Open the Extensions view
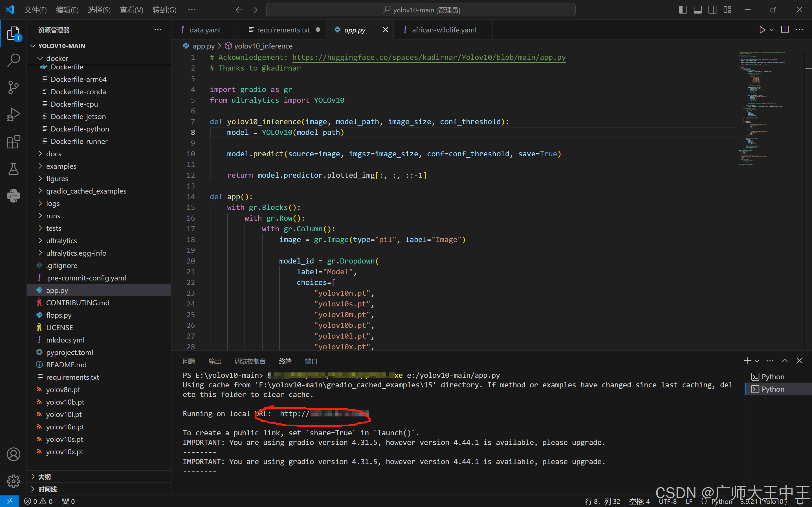812x507 pixels. coord(14,142)
